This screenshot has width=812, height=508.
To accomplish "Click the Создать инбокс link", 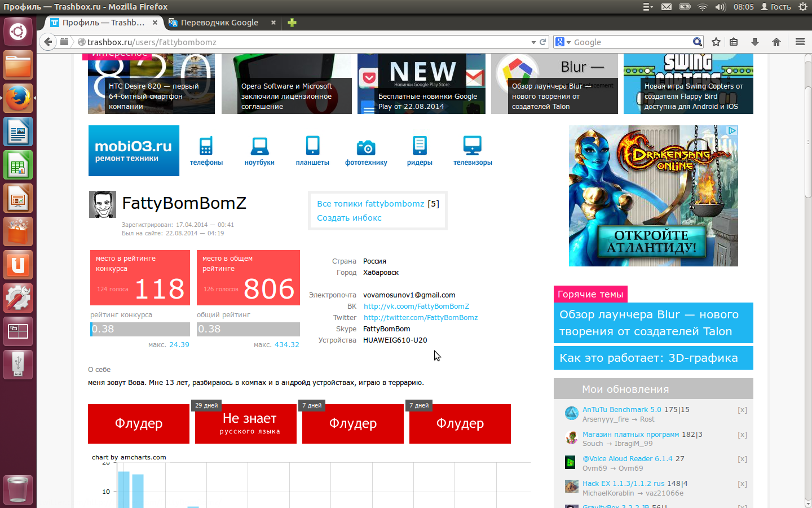I will point(349,218).
